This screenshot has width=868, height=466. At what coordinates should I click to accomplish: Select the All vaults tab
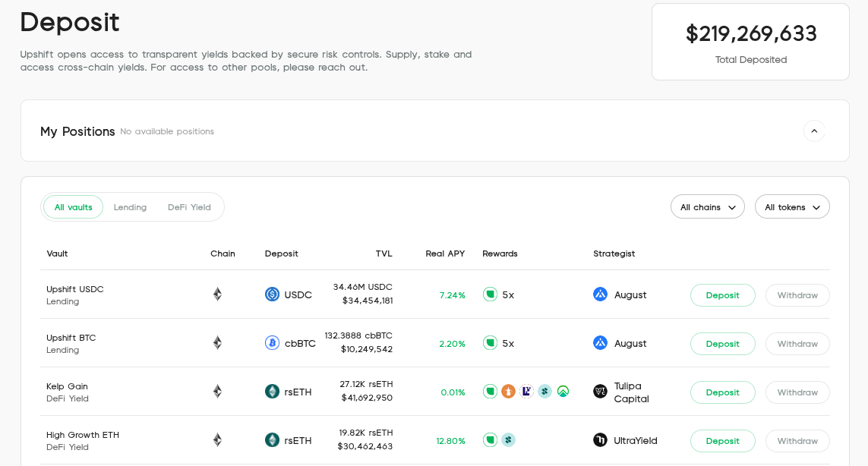[x=73, y=207]
